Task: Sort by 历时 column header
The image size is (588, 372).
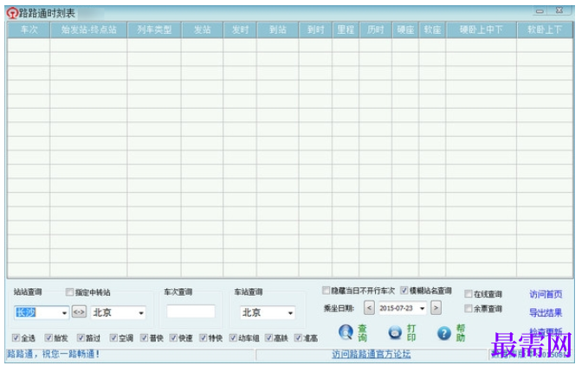Action: (x=375, y=29)
